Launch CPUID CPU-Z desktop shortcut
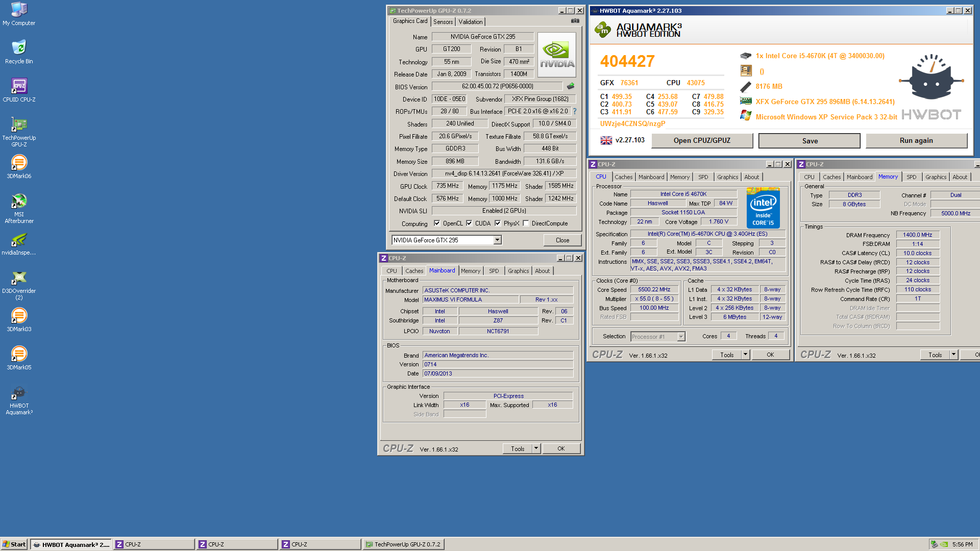 (x=19, y=90)
